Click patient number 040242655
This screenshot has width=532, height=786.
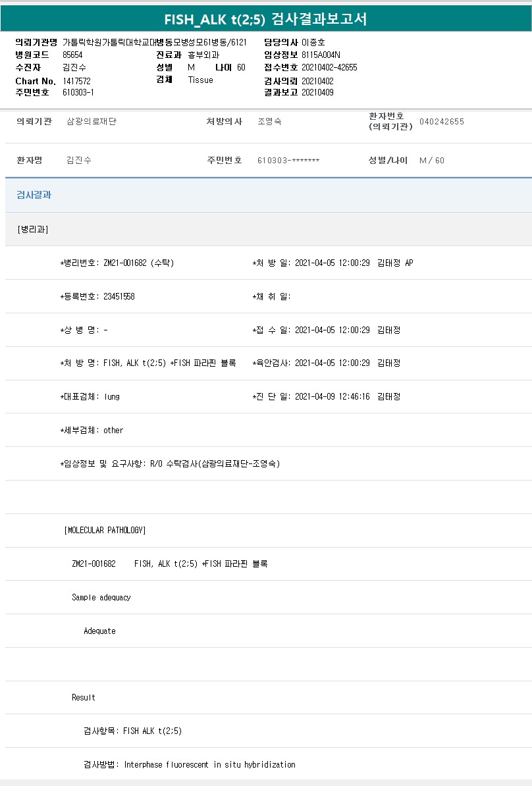pos(441,122)
